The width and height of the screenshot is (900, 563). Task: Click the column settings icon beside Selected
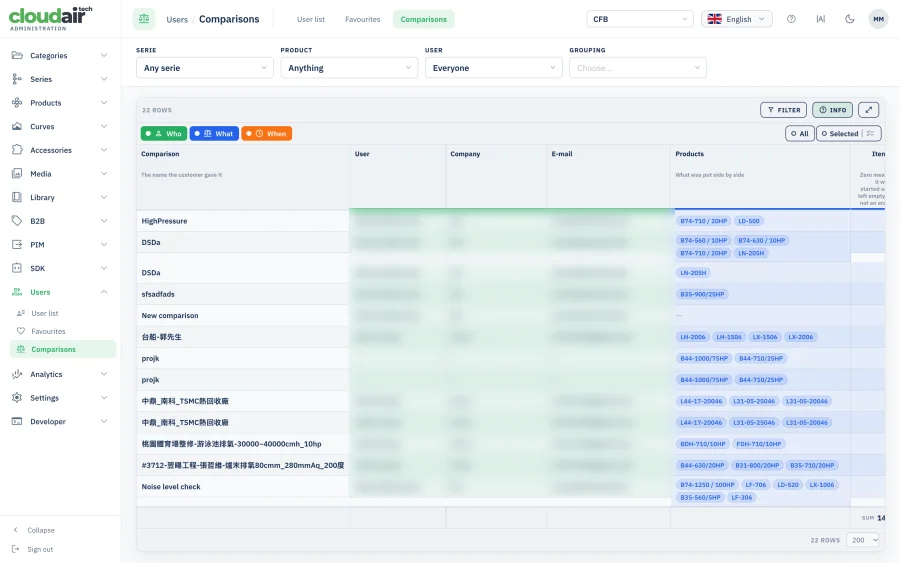pyautogui.click(x=871, y=134)
